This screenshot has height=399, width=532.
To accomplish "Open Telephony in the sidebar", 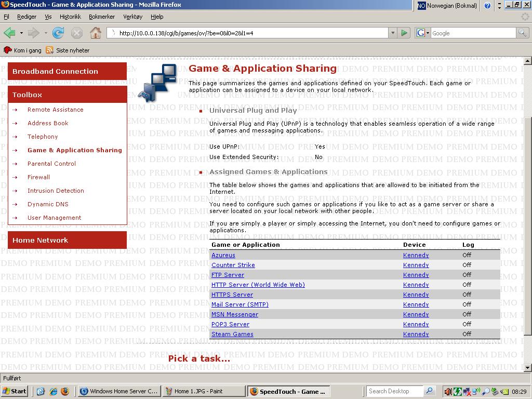I will tap(43, 137).
